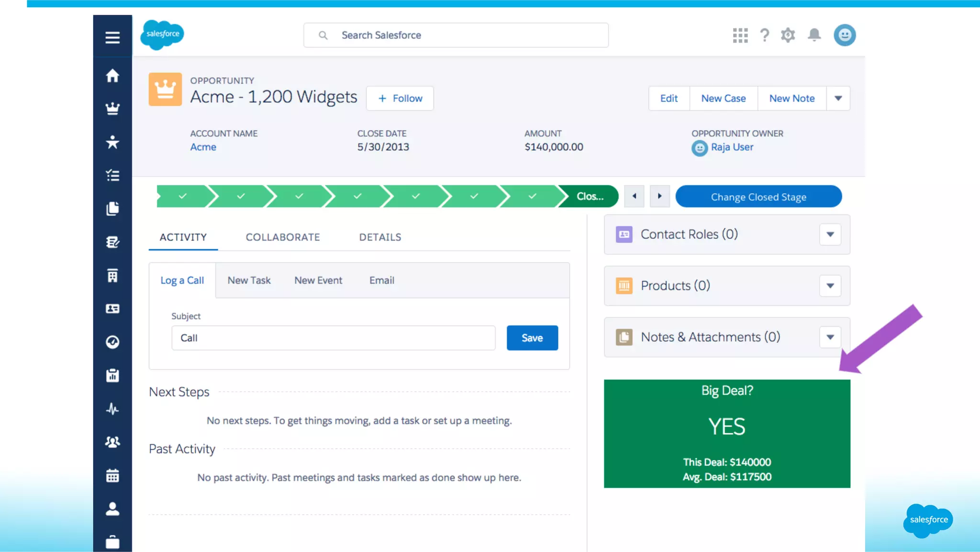Screen dimensions: 980x552
Task: Go to Home in the sidebar
Action: tap(112, 76)
